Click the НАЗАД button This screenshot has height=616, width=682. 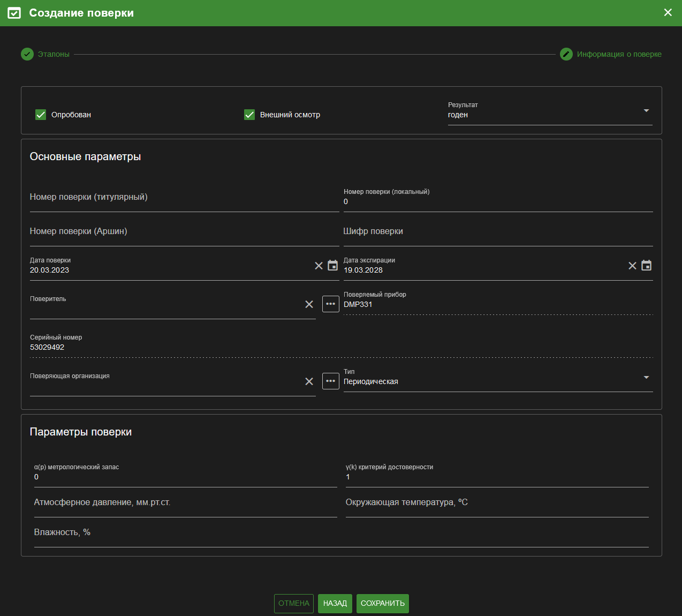click(335, 604)
